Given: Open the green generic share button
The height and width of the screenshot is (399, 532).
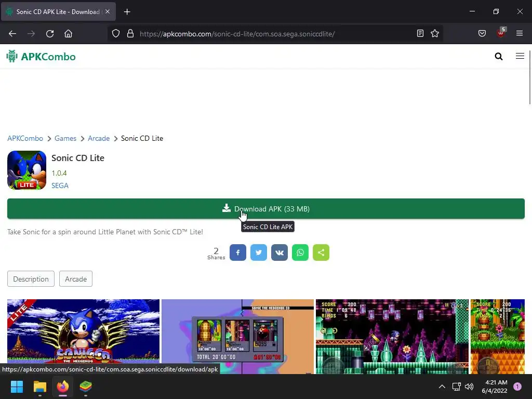Looking at the screenshot, I should coord(321,252).
